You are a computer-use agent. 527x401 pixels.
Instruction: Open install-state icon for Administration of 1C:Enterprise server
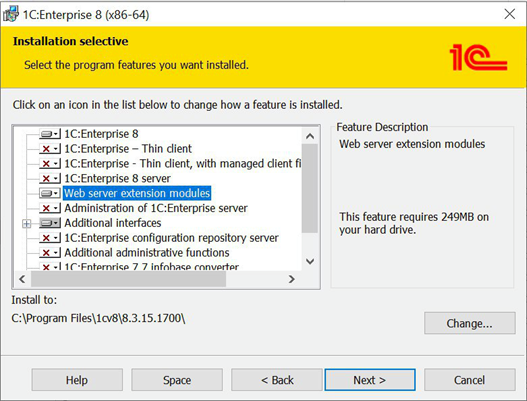pyautogui.click(x=50, y=208)
